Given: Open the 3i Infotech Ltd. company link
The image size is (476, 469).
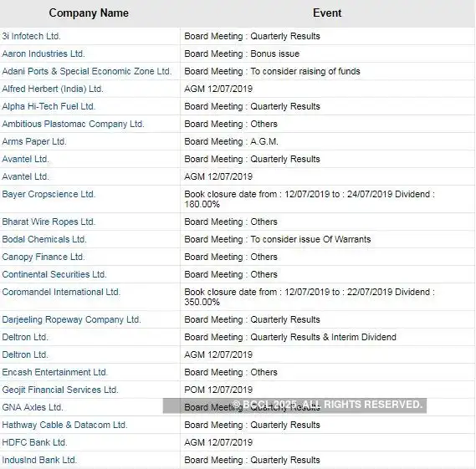Looking at the screenshot, I should (31, 36).
